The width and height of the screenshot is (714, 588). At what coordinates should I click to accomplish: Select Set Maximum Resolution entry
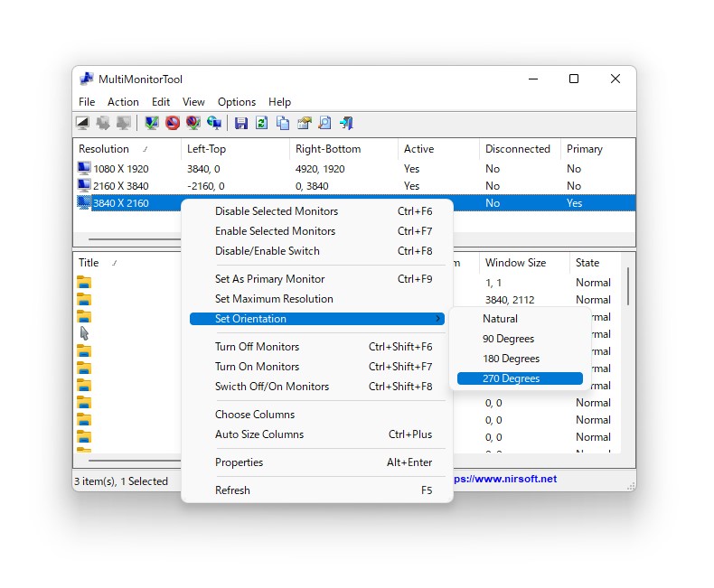coord(317,299)
